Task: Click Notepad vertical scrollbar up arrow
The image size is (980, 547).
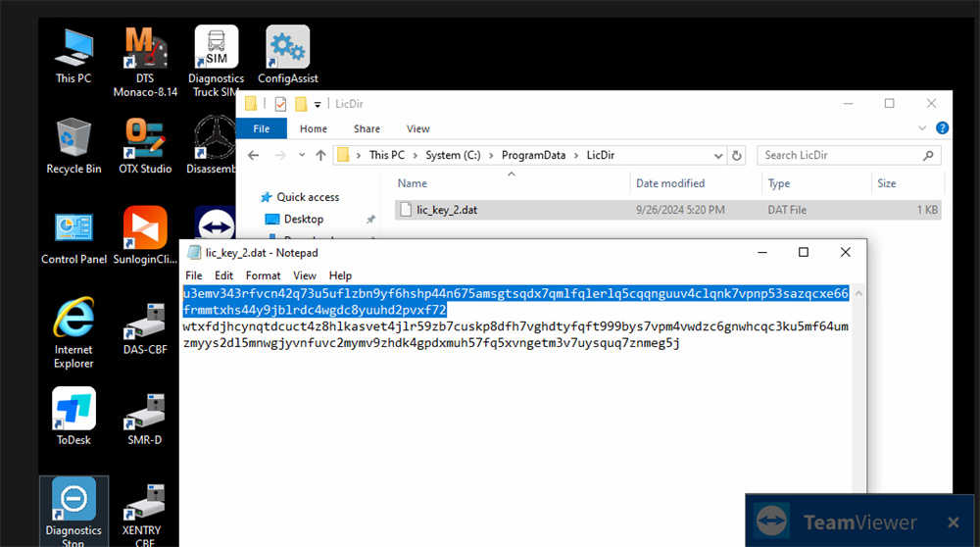Action: [x=858, y=293]
